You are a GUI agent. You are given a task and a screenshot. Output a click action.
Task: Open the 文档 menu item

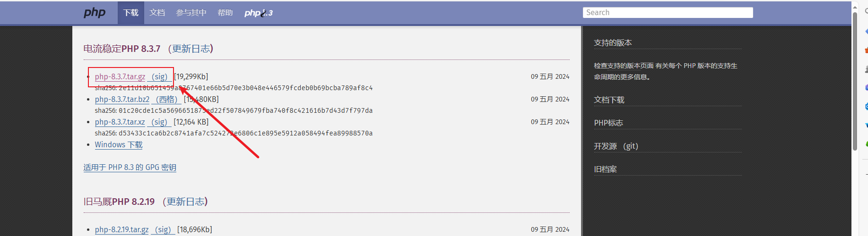157,13
